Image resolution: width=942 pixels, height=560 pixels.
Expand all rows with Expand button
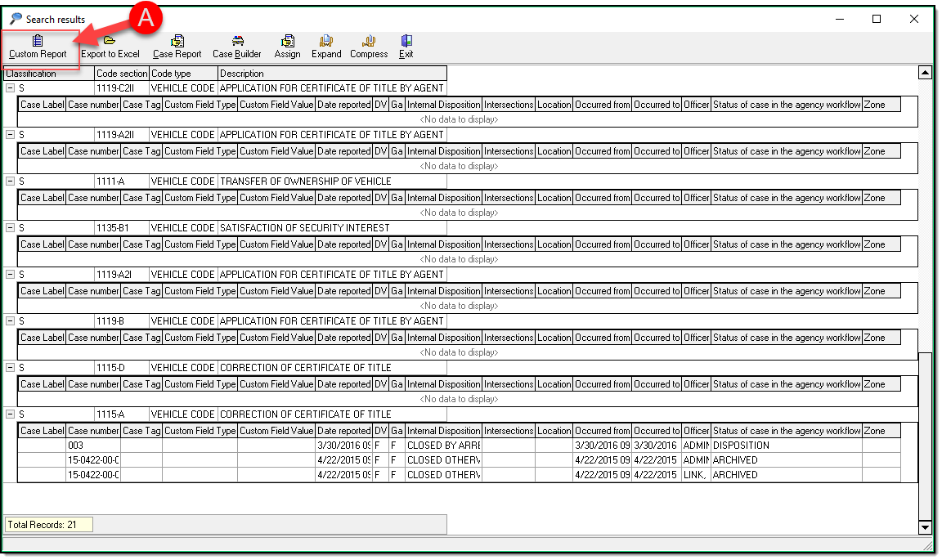326,47
